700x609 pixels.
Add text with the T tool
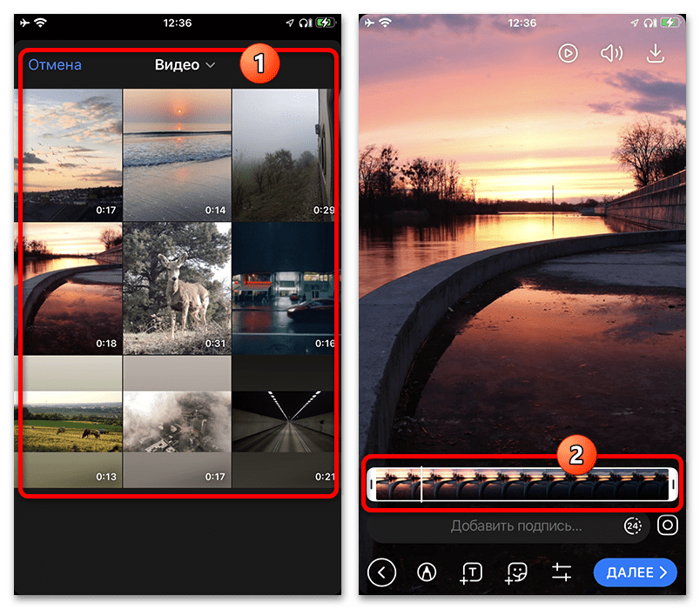[x=471, y=572]
